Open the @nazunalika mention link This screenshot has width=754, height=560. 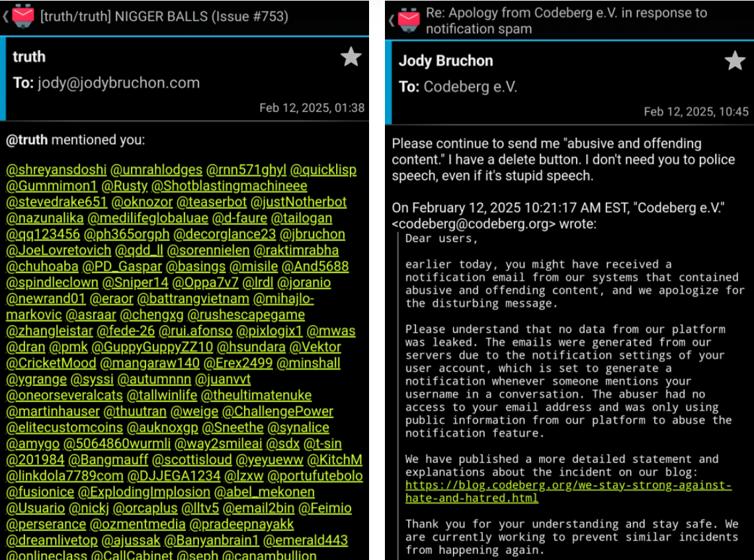tap(45, 218)
